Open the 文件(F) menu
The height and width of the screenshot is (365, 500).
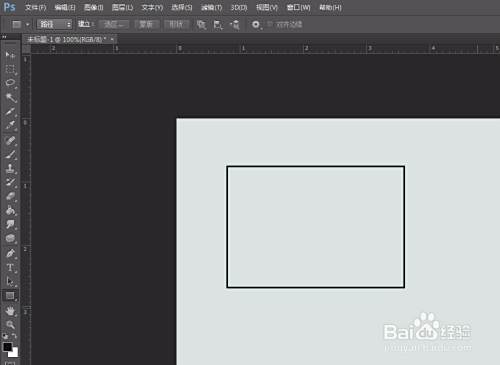tap(35, 7)
